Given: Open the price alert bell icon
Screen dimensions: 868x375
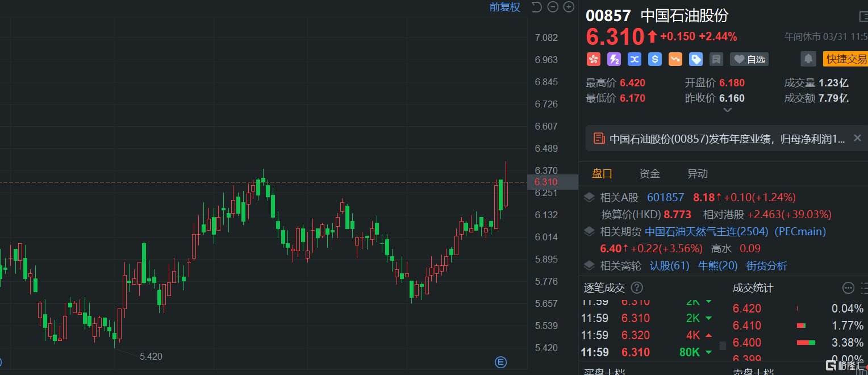Looking at the screenshot, I should [x=808, y=59].
